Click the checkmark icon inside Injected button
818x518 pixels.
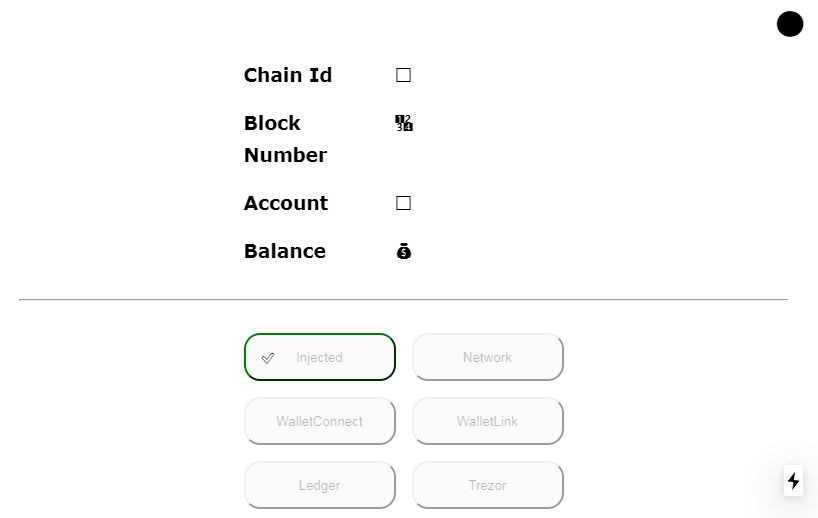point(268,358)
